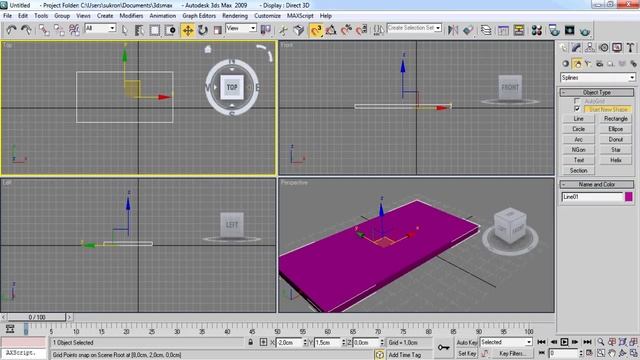This screenshot has height=360, width=640.
Task: Open the Selected key filter dropdown
Action: 506,342
